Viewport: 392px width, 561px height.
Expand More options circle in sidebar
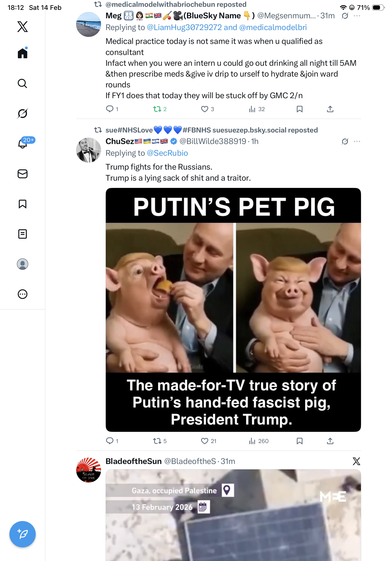pos(23,294)
